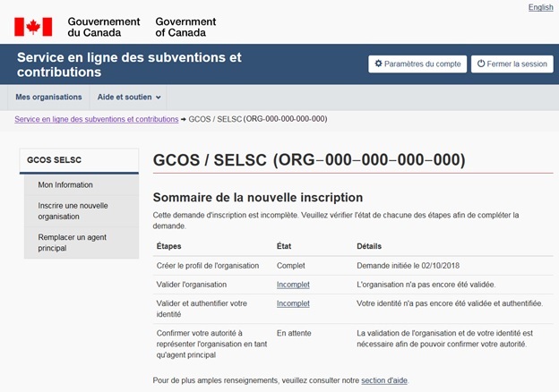559x392 pixels.
Task: Switch language with the English link
Action: pos(540,7)
